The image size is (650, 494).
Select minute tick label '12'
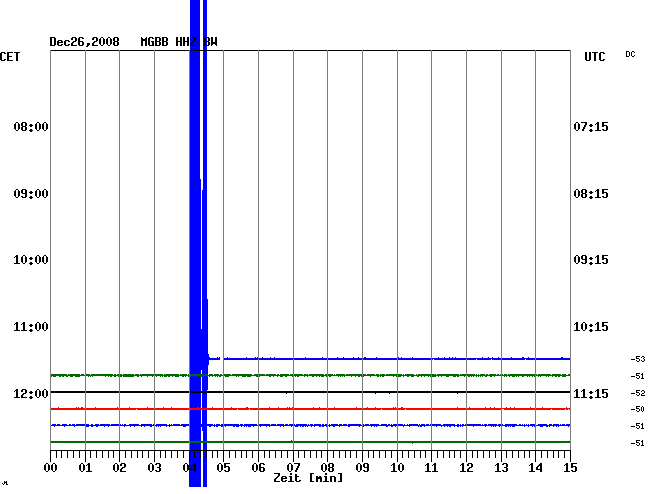click(x=466, y=467)
